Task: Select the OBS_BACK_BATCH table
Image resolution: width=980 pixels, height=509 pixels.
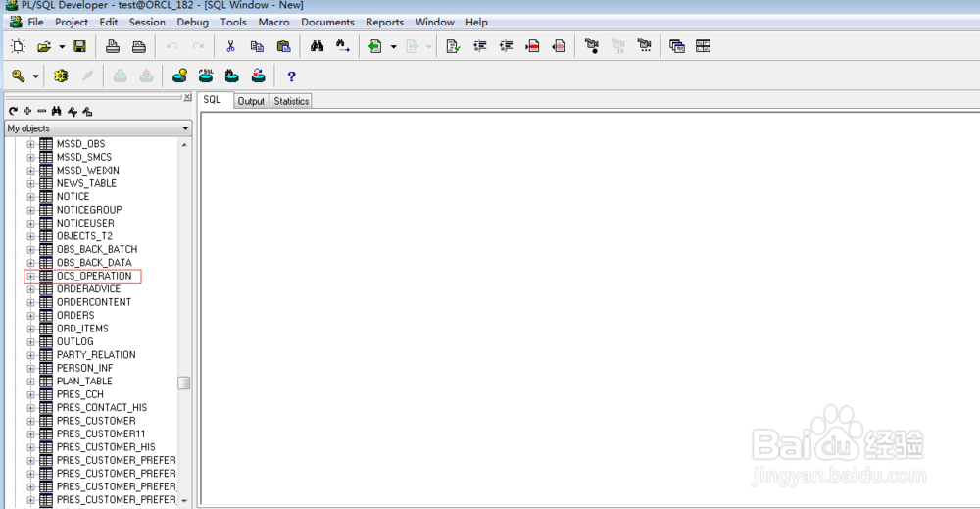Action: (x=97, y=249)
